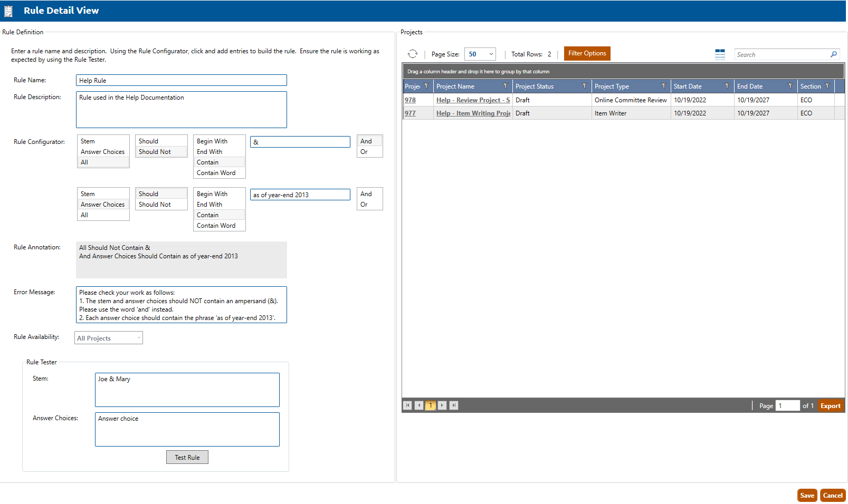
Task: Open the Filter Options panel
Action: (x=587, y=54)
